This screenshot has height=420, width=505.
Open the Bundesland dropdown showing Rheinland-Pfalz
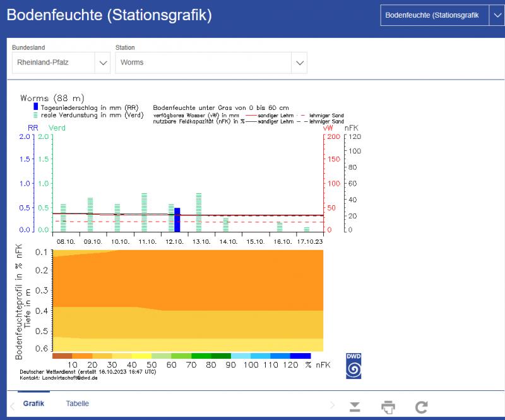pos(61,63)
